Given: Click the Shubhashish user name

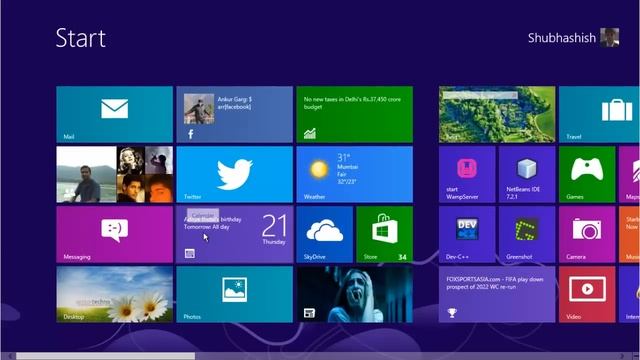Looking at the screenshot, I should 562,38.
